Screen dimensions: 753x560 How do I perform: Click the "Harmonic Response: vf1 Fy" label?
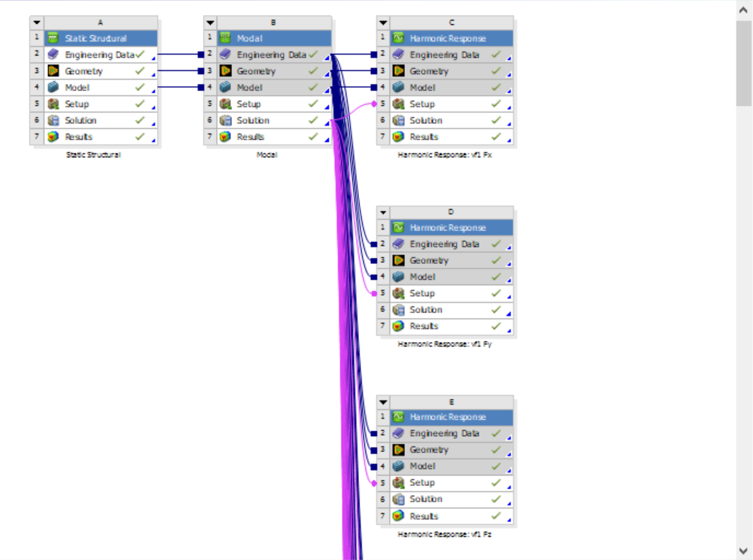444,344
